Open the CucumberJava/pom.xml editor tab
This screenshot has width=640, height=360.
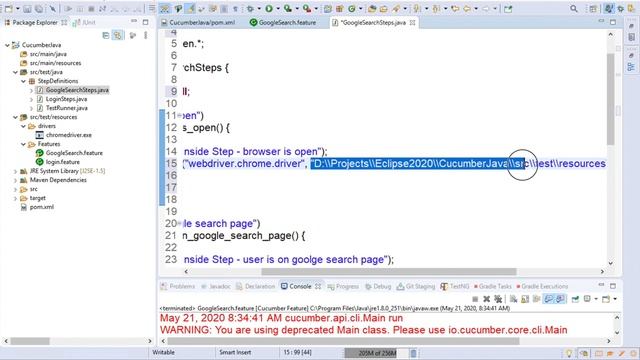click(198, 22)
